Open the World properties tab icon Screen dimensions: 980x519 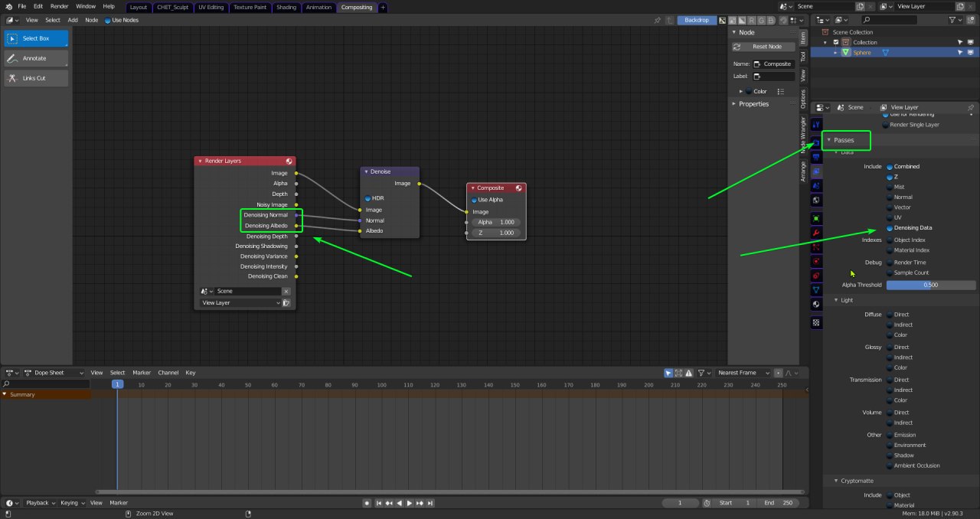pos(816,200)
